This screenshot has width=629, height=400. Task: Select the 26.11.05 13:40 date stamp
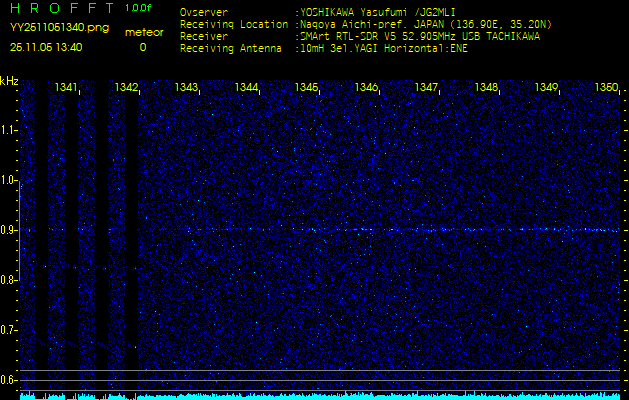(x=46, y=47)
